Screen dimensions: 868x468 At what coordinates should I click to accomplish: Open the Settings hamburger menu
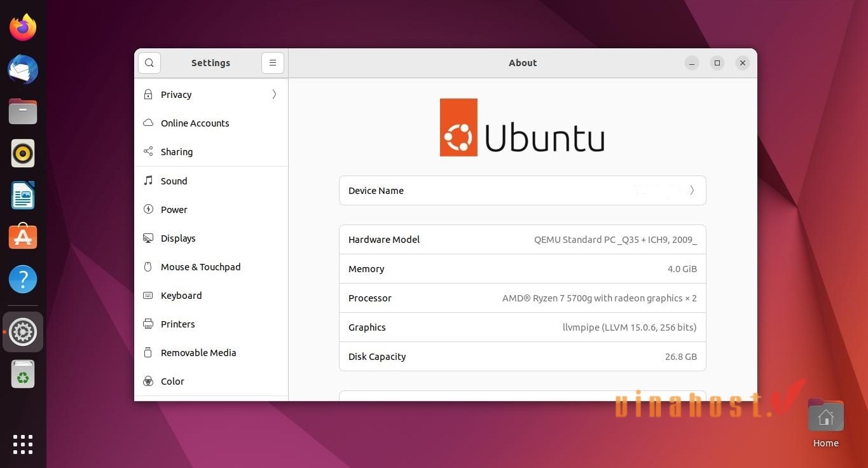click(273, 62)
